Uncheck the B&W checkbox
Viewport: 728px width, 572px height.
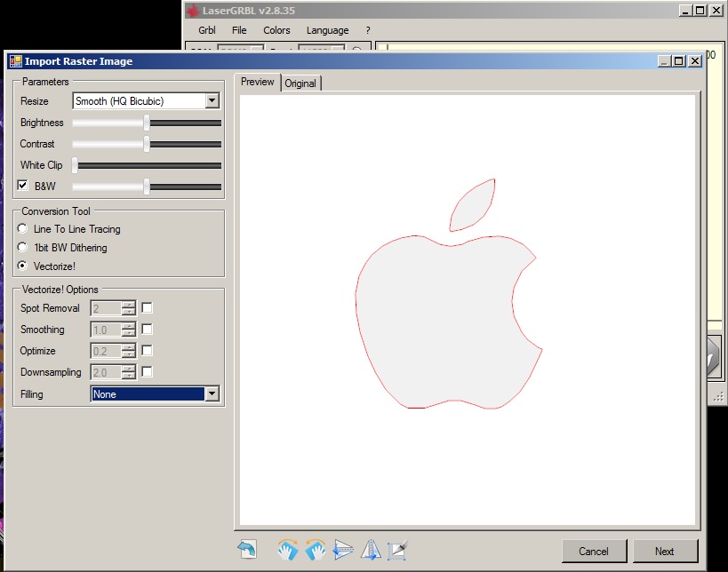(x=23, y=186)
